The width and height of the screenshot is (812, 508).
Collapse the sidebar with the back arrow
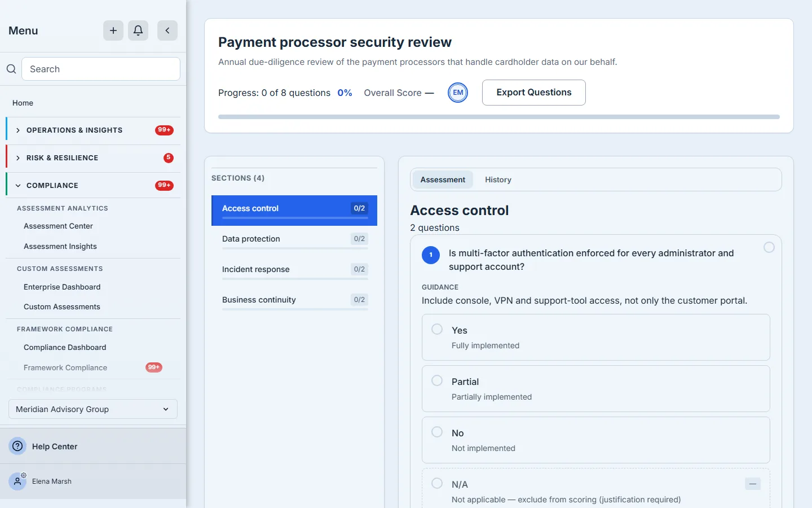[167, 30]
